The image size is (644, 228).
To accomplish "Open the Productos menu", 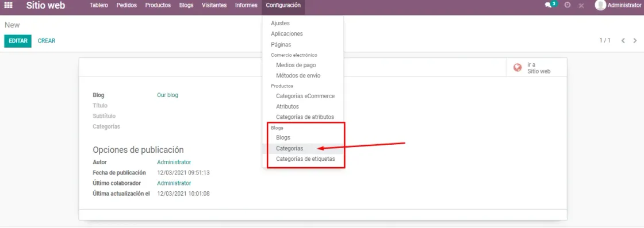I will [158, 5].
